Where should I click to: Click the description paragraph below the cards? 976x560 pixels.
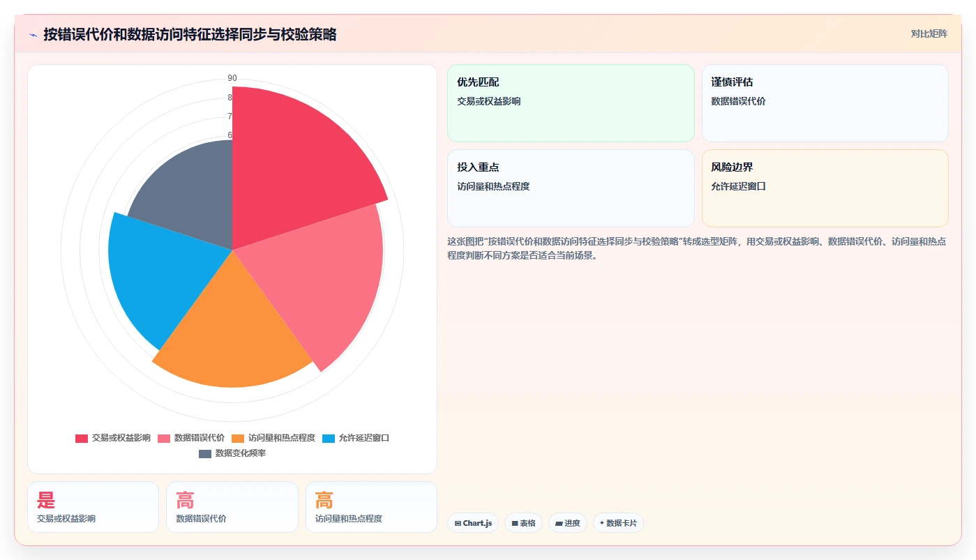(x=696, y=248)
